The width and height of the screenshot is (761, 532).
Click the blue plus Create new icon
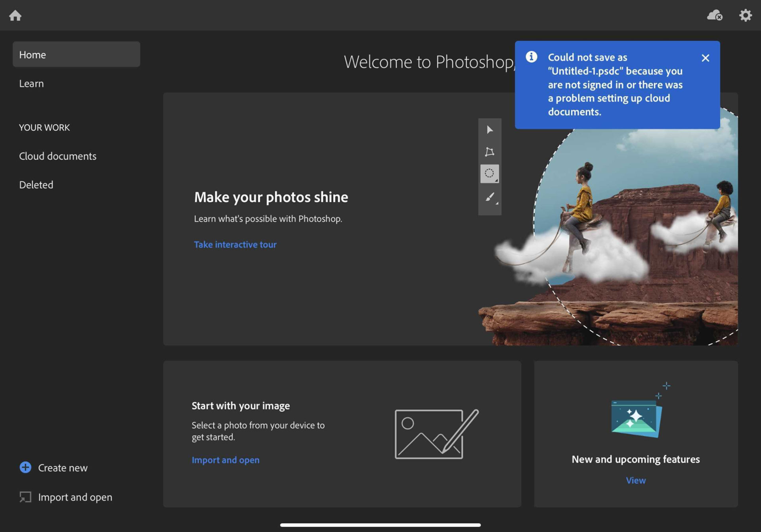click(25, 467)
